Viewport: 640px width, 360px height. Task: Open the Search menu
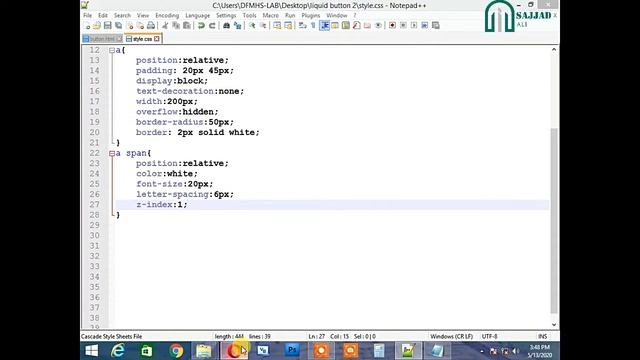122,15
